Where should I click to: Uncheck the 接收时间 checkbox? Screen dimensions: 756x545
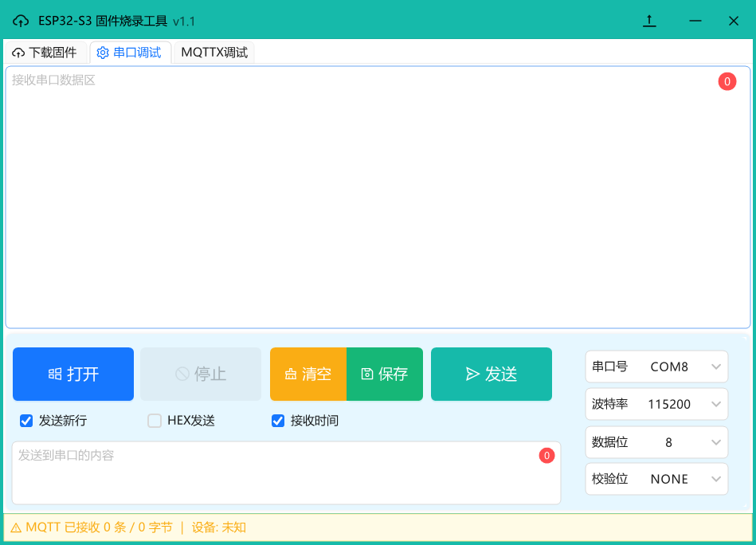278,421
